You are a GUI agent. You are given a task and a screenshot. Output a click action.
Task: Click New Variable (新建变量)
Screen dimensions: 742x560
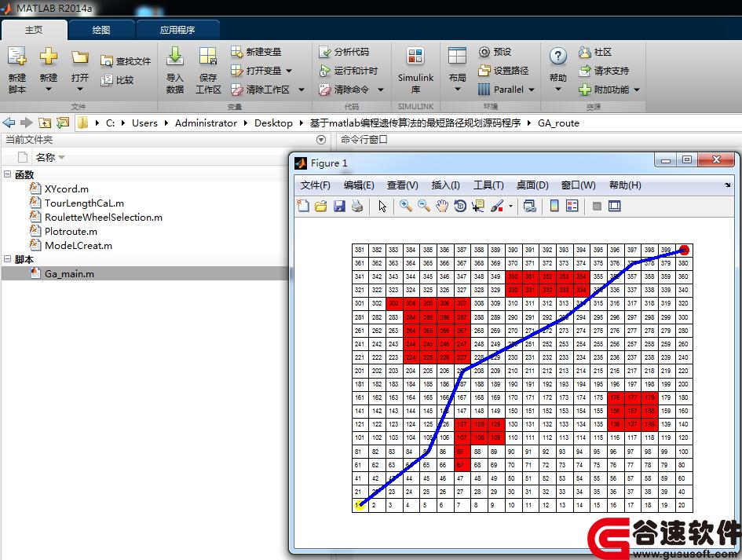(x=256, y=52)
